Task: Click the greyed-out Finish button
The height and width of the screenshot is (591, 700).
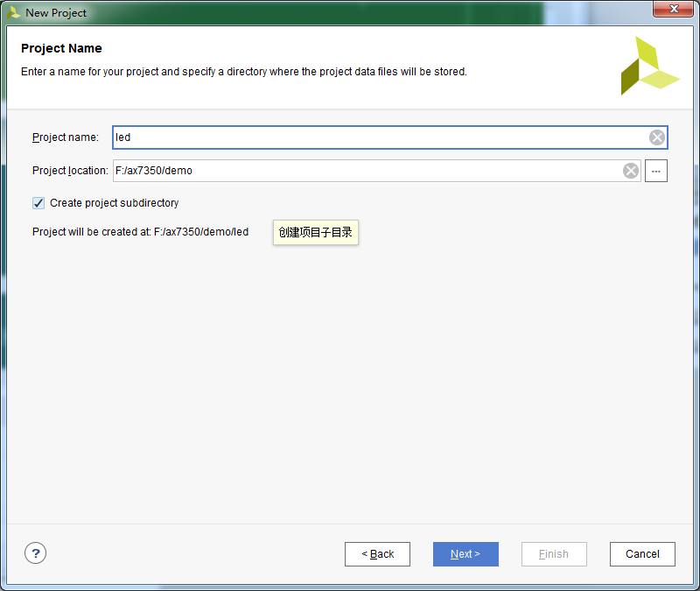Action: 554,554
